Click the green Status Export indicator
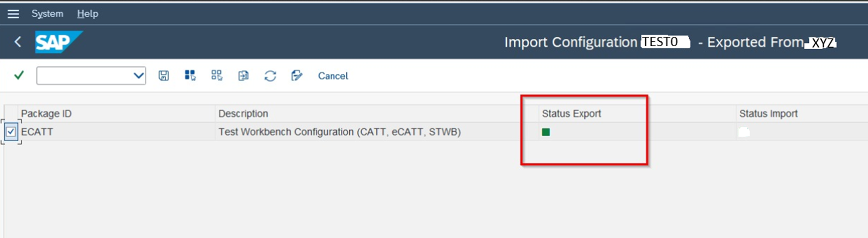868x238 pixels. pos(546,132)
